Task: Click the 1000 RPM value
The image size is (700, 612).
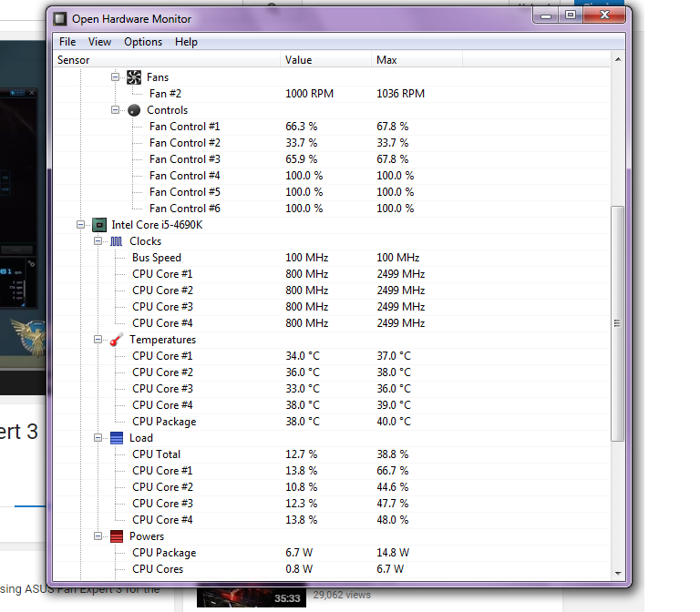Action: [309, 94]
